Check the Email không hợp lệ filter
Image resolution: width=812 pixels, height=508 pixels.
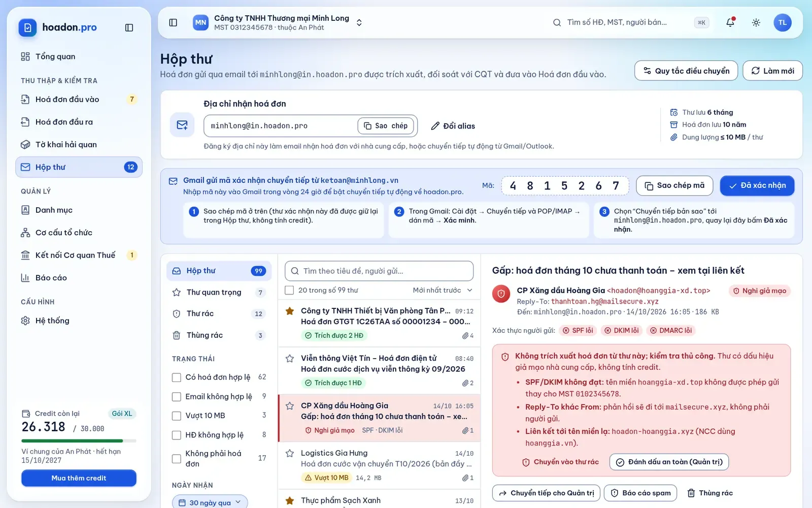pos(177,397)
